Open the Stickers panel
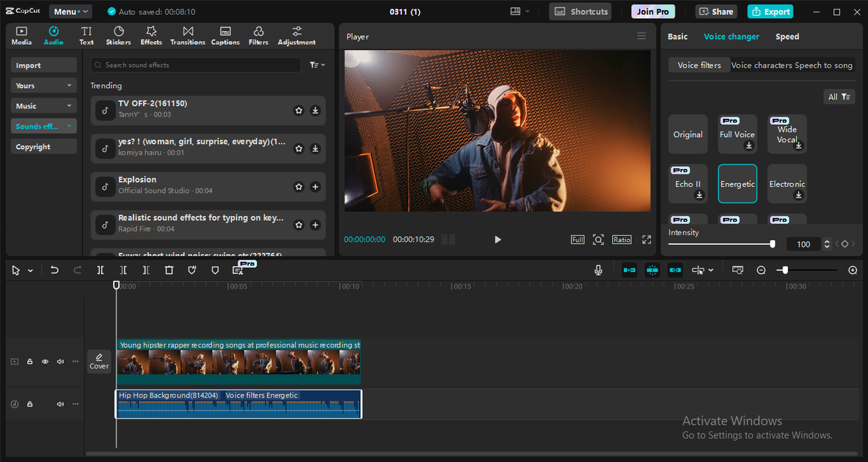 click(119, 35)
